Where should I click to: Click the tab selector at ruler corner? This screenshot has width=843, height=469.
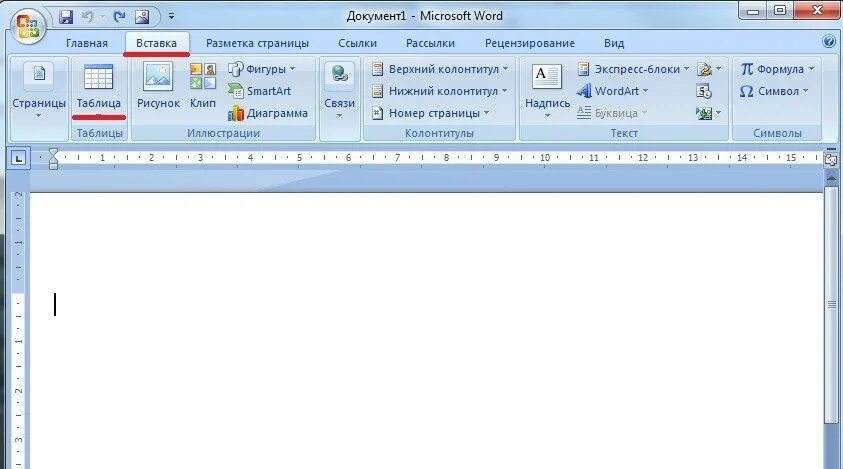tap(19, 158)
